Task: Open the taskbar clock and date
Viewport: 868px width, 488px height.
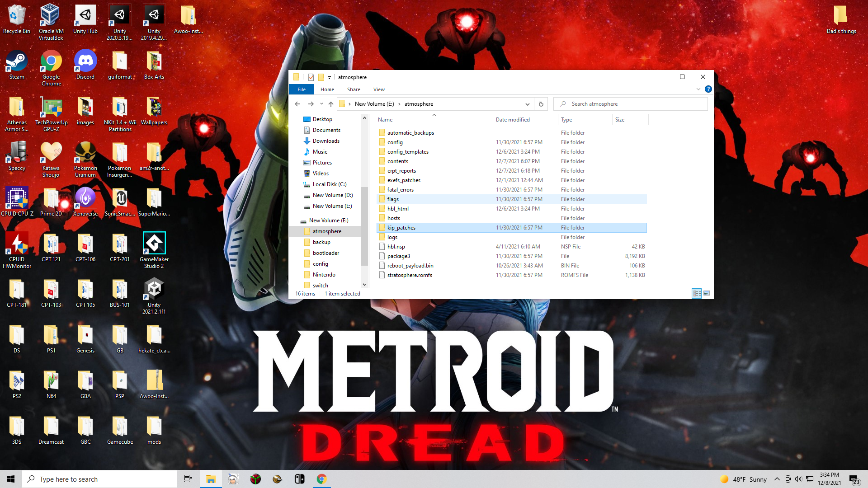Action: pyautogui.click(x=829, y=479)
